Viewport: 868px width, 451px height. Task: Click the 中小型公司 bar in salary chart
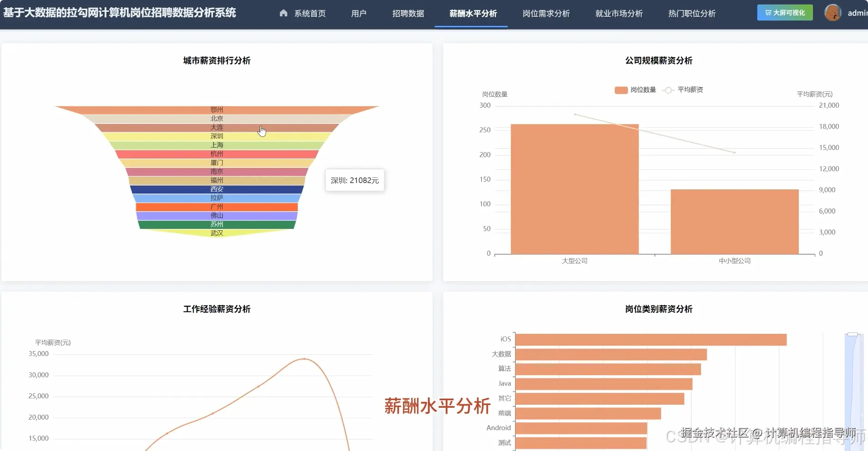(x=734, y=221)
